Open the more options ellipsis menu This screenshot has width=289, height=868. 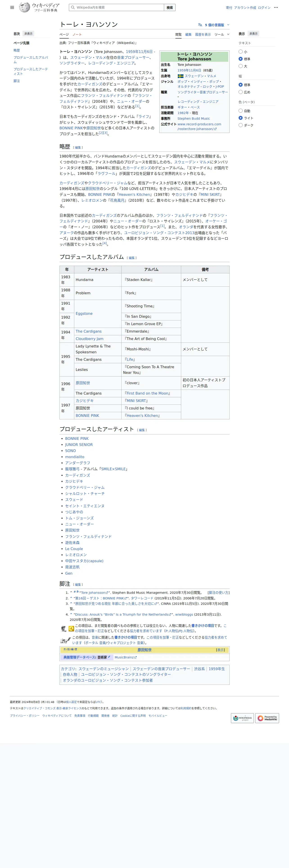276,7
